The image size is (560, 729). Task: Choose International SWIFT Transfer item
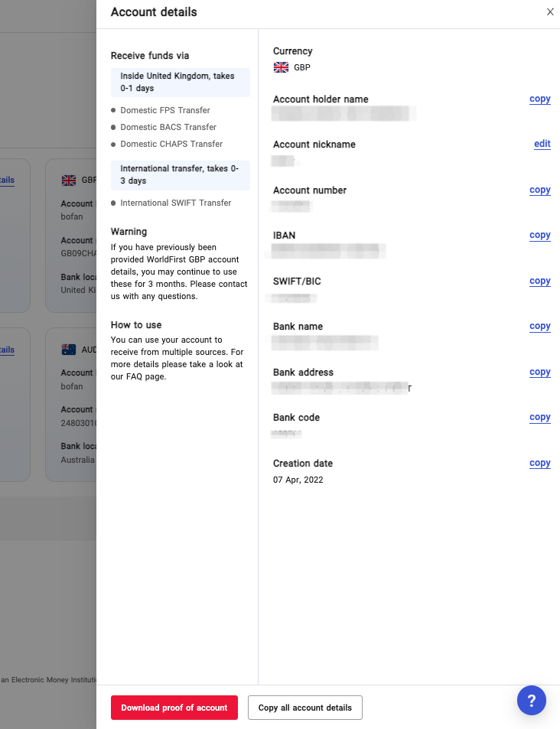(x=175, y=203)
